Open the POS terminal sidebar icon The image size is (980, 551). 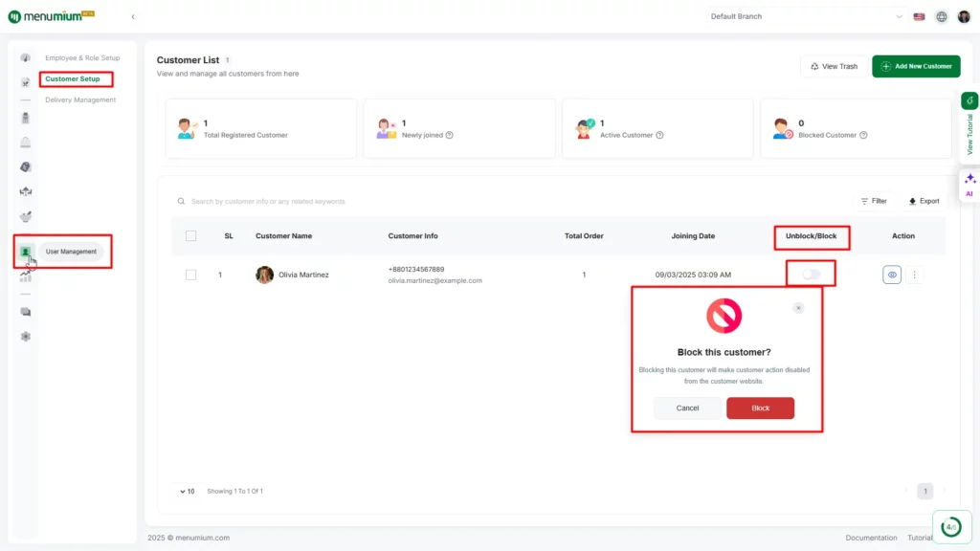(26, 118)
